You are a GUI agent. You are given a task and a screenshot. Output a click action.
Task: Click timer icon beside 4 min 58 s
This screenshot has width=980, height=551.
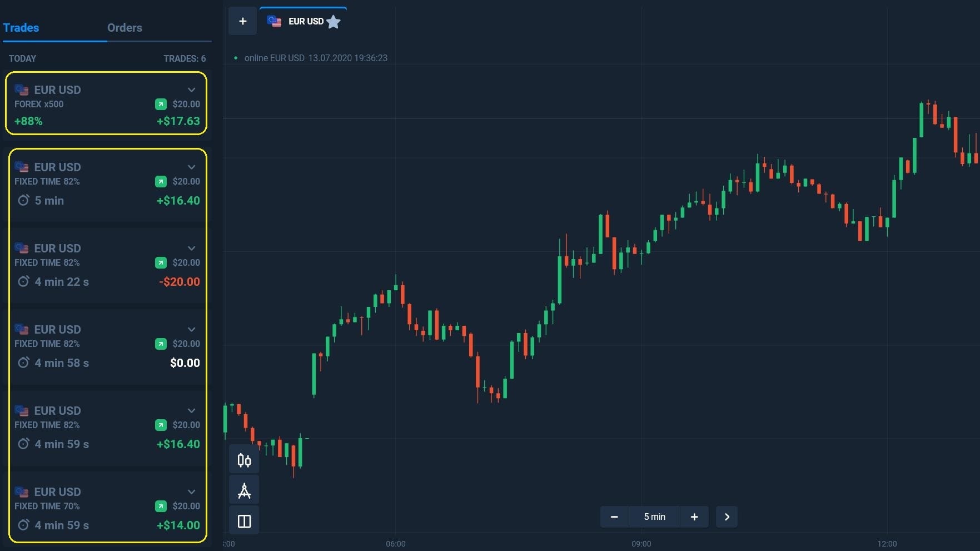23,363
